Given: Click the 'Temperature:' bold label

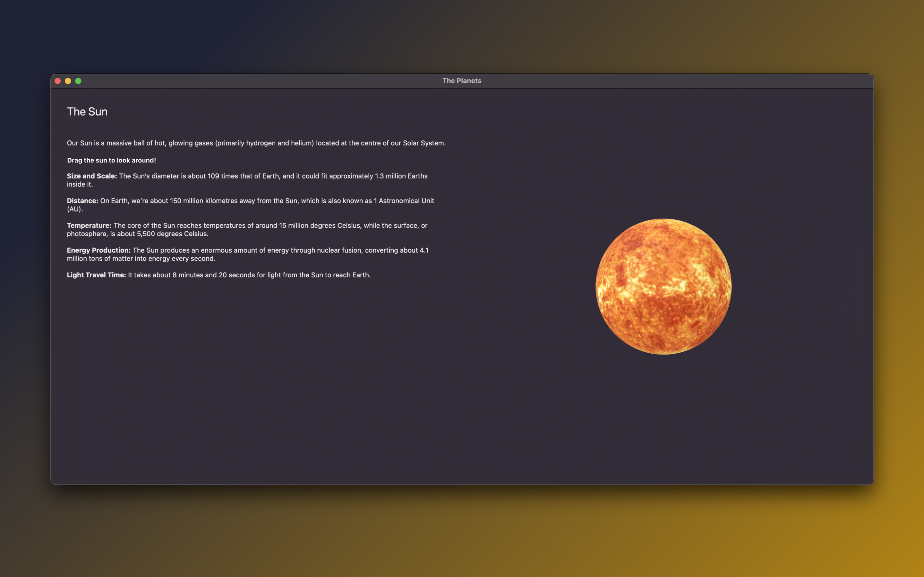Looking at the screenshot, I should (x=89, y=226).
